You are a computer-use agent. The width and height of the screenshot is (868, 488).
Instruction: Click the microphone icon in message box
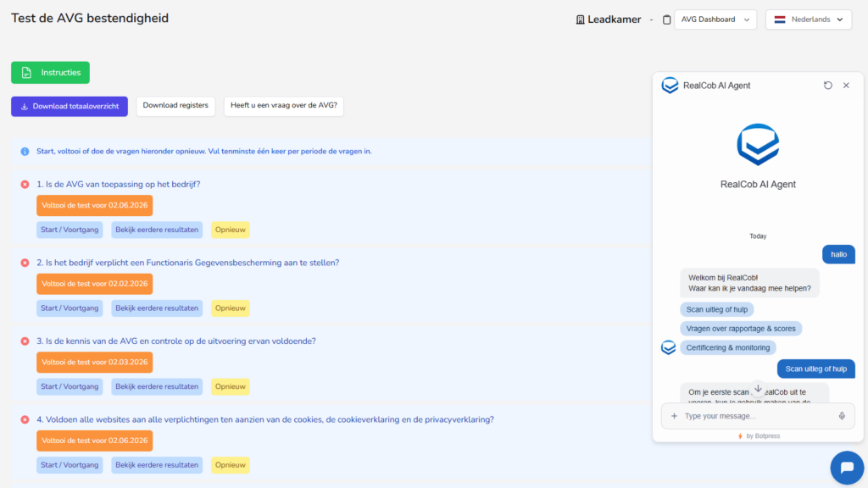[x=842, y=416]
